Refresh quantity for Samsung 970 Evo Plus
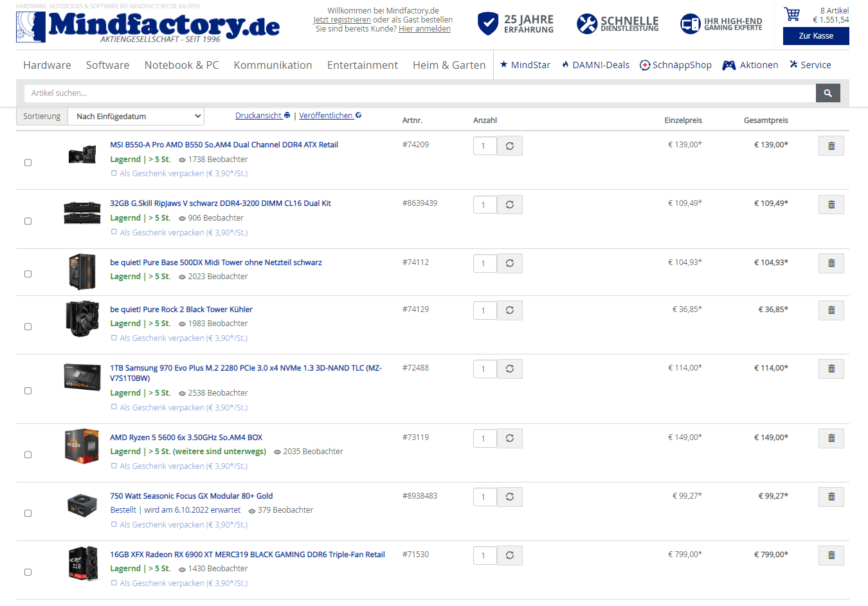Image resolution: width=868 pixels, height=606 pixels. coord(509,369)
